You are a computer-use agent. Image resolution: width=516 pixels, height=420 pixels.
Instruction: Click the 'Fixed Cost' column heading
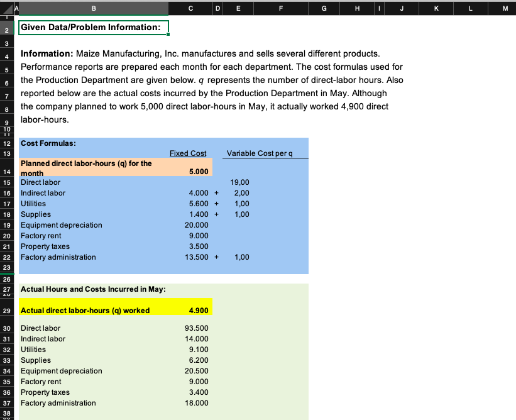[188, 153]
